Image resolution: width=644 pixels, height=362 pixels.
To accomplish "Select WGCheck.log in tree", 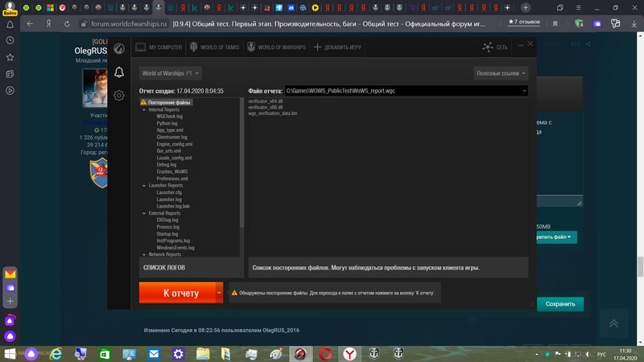I will [170, 116].
